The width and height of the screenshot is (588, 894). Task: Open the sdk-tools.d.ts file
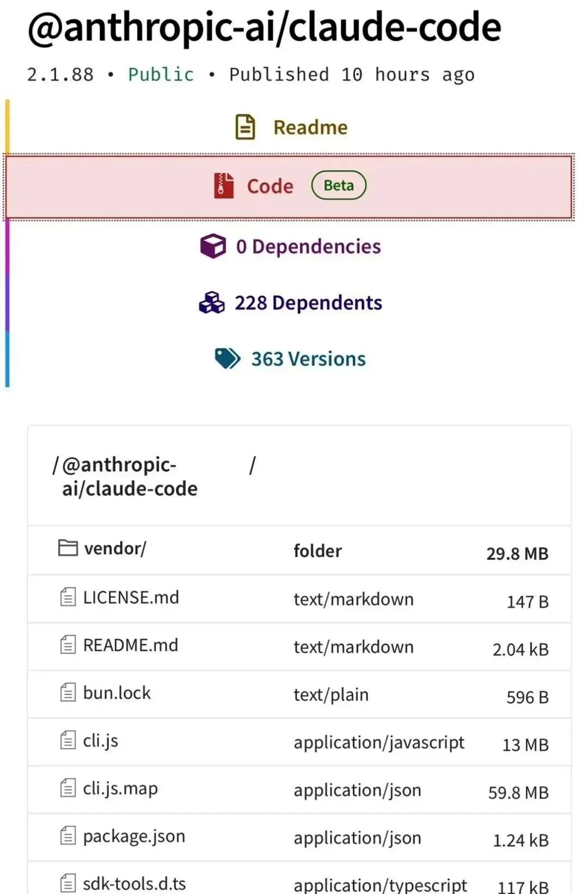point(134,884)
